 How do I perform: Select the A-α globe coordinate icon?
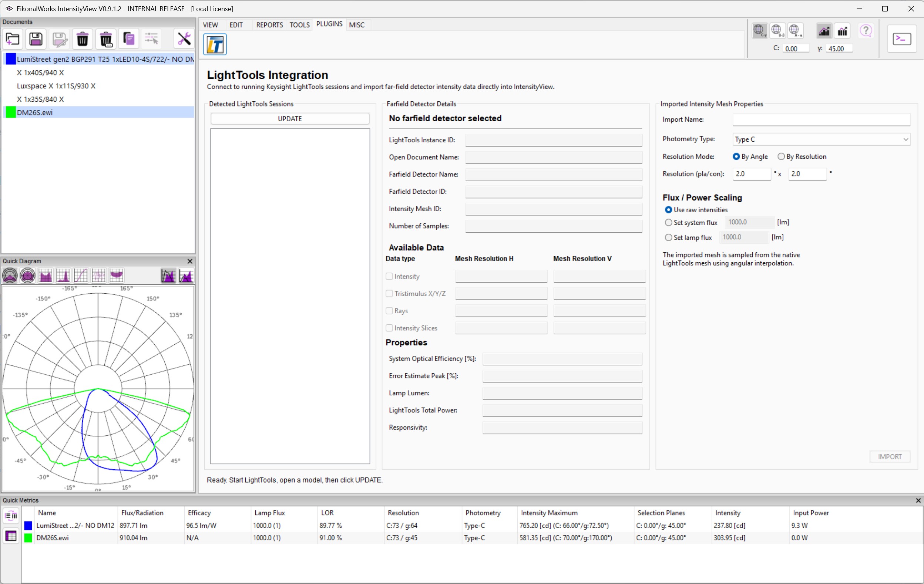click(796, 31)
